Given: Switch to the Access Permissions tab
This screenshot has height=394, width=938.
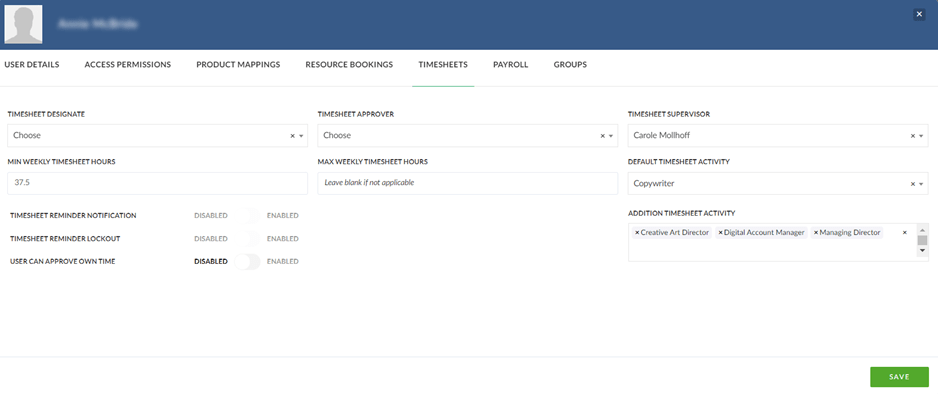Looking at the screenshot, I should click(128, 65).
